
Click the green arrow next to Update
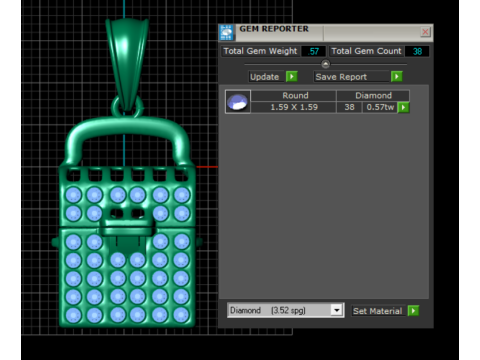292,77
